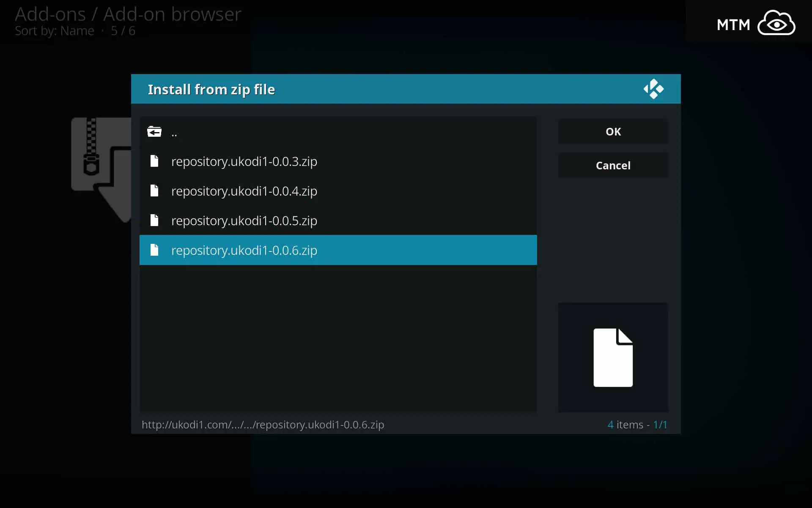Click the large file preview thumbnail

[x=613, y=357]
